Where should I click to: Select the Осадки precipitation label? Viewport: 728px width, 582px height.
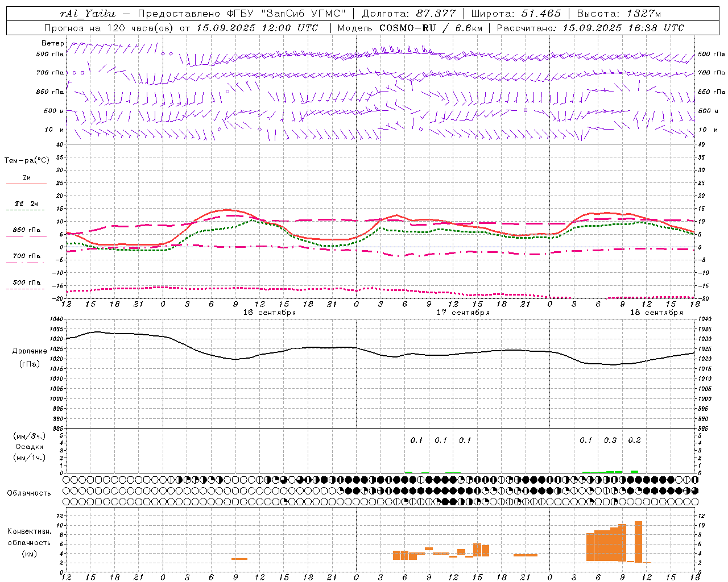point(30,447)
